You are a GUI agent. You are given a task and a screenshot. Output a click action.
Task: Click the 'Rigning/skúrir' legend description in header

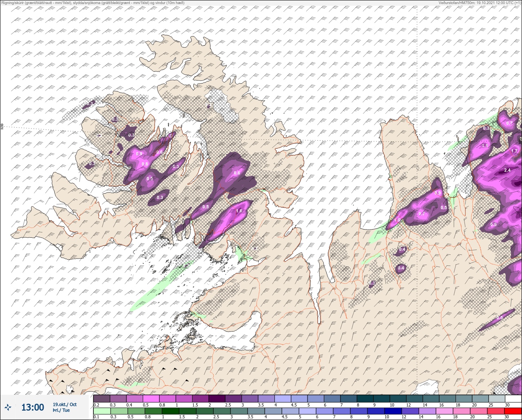click(15, 2)
